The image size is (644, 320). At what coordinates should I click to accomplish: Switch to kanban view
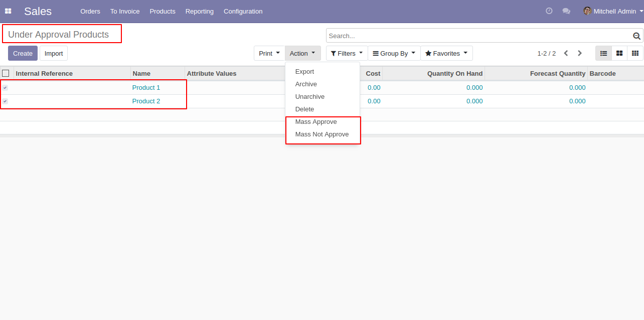pos(619,53)
